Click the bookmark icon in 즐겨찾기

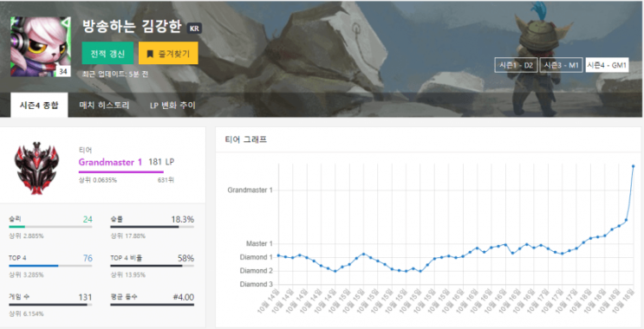pyautogui.click(x=150, y=54)
